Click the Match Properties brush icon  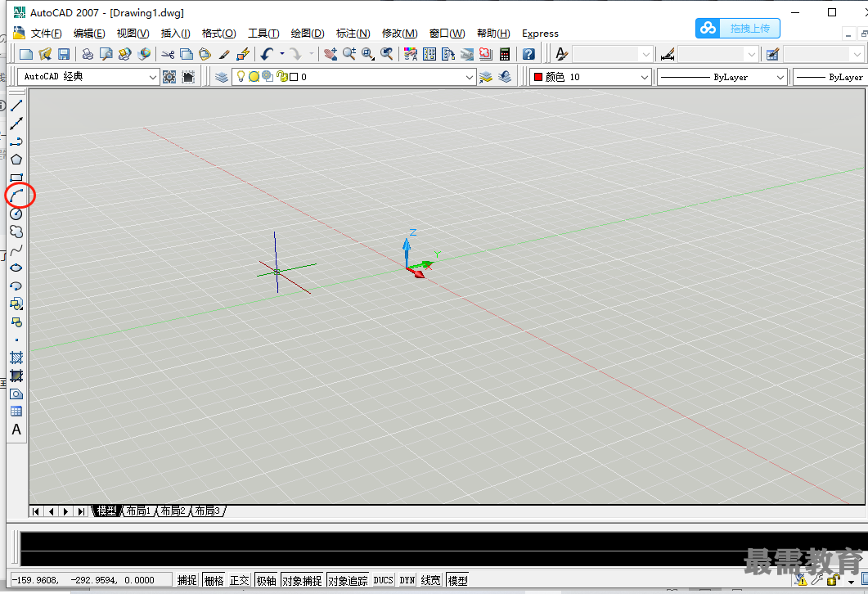click(x=224, y=54)
